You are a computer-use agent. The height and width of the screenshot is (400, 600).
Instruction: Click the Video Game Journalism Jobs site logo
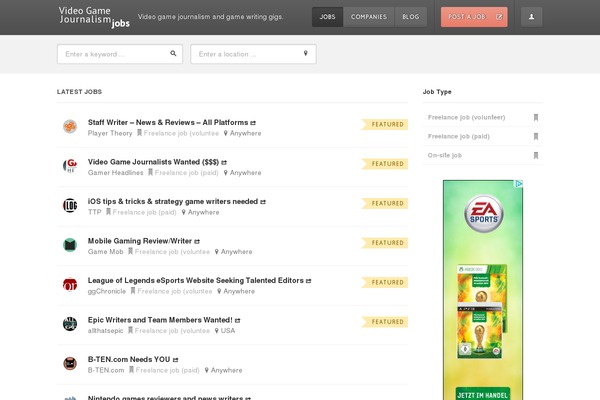pos(94,17)
